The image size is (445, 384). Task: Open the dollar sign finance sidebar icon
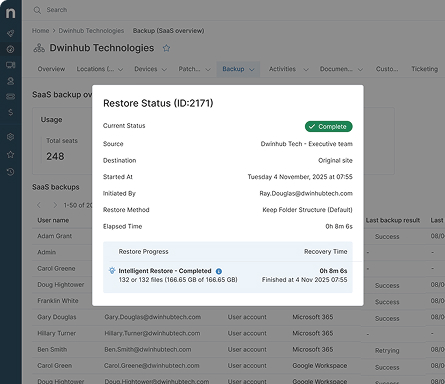(10, 112)
